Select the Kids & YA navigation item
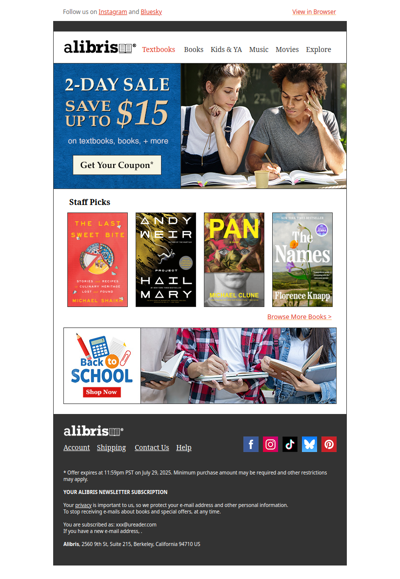 pyautogui.click(x=226, y=49)
